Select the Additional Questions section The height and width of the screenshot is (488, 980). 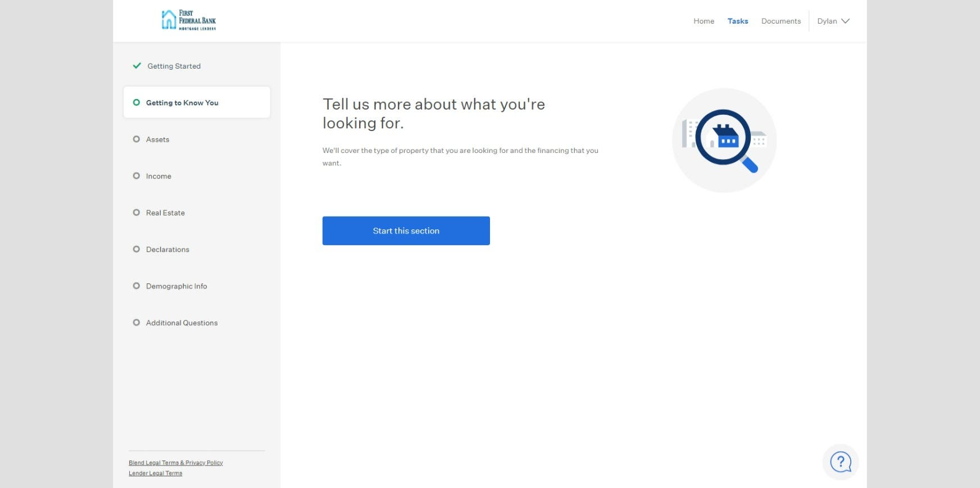[x=182, y=323]
